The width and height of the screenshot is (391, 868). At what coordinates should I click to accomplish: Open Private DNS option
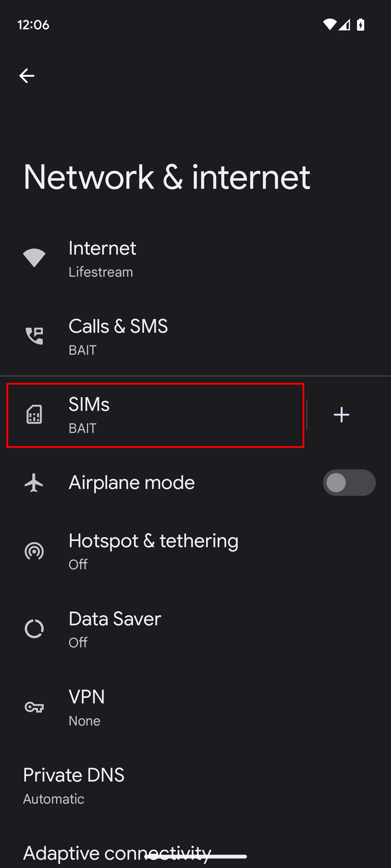(74, 785)
